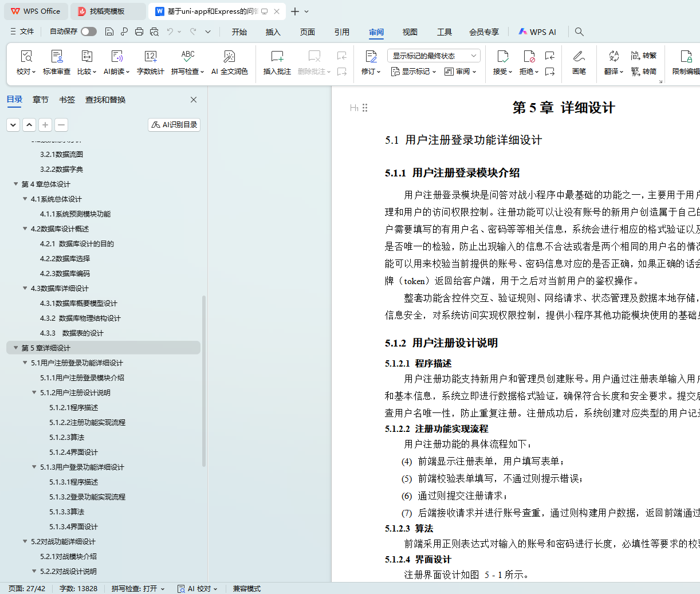This screenshot has width=700, height=594.
Task: Click the 限制编辑 restrict editing icon
Action: (686, 57)
